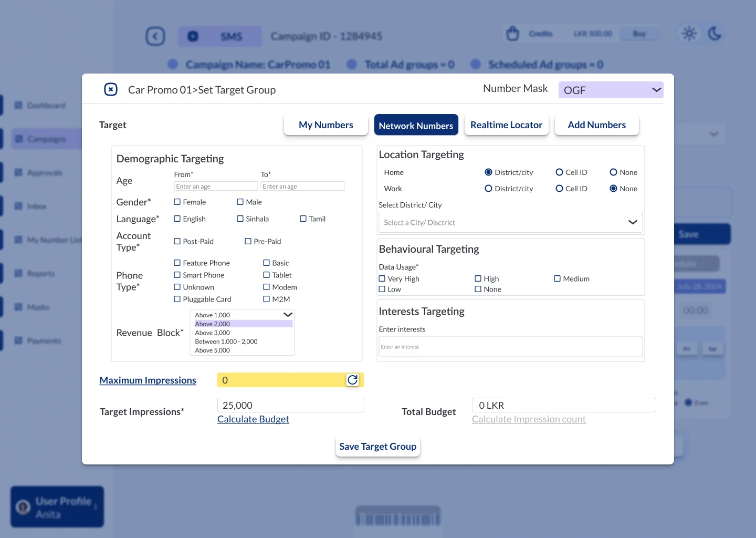Expand the Revenue Block dropdown arrow

tap(288, 315)
